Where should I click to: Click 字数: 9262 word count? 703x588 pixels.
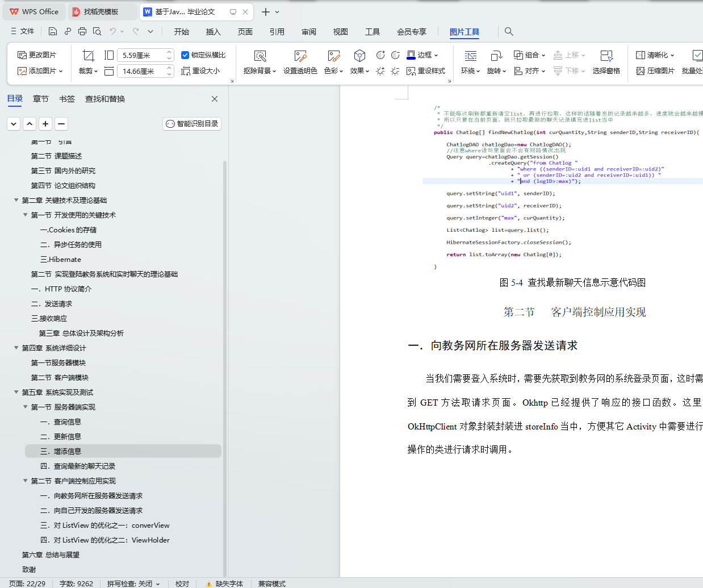tap(76, 583)
